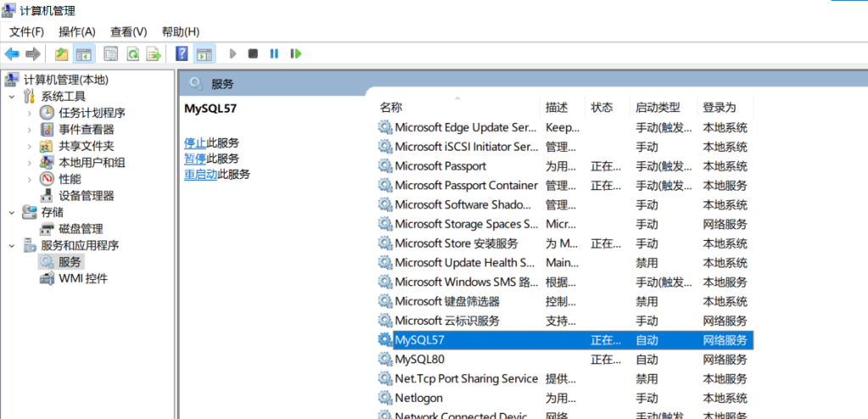Screen dimensions: 868x419
Task: Select the Microsoft Passport service
Action: pos(565,166)
